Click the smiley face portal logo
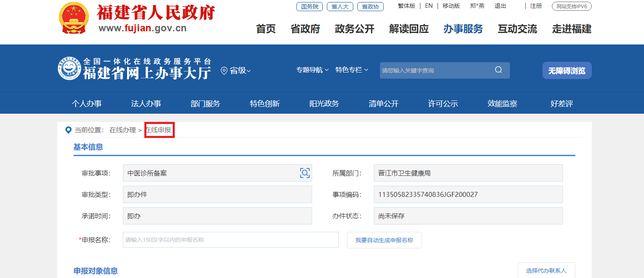 click(69, 69)
